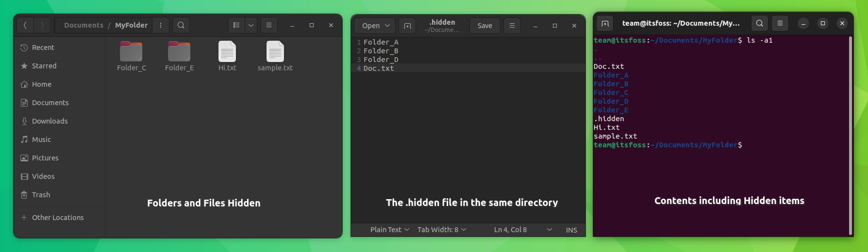Click line Doc.txt in editor
The width and height of the screenshot is (868, 252).
coord(379,68)
